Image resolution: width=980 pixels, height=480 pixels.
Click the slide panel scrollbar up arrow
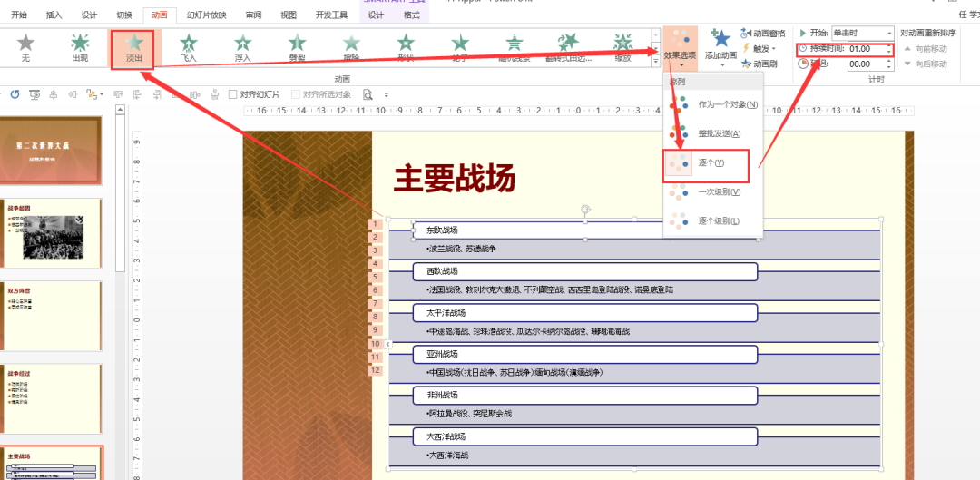(120, 109)
